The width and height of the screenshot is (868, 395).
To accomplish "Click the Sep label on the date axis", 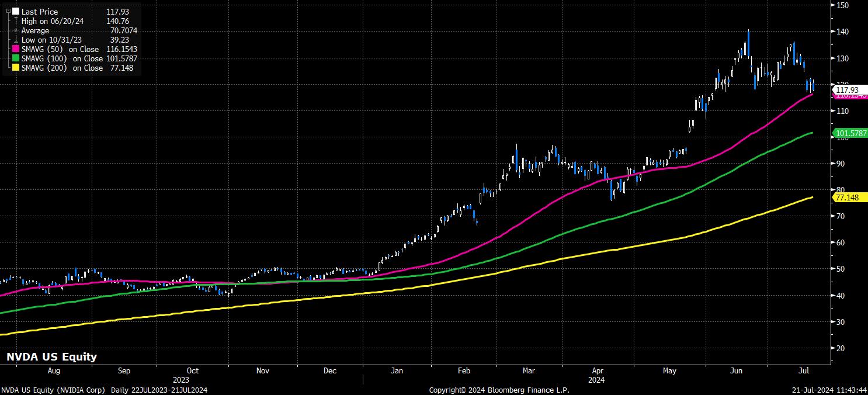I will point(124,370).
